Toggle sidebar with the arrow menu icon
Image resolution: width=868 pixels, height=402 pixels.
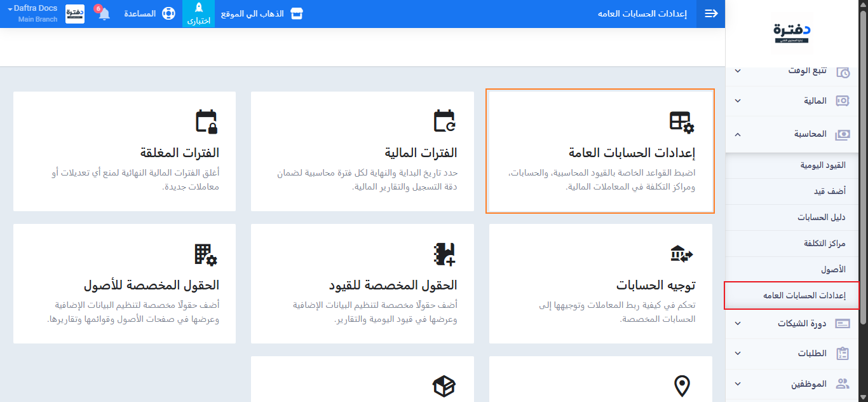710,14
